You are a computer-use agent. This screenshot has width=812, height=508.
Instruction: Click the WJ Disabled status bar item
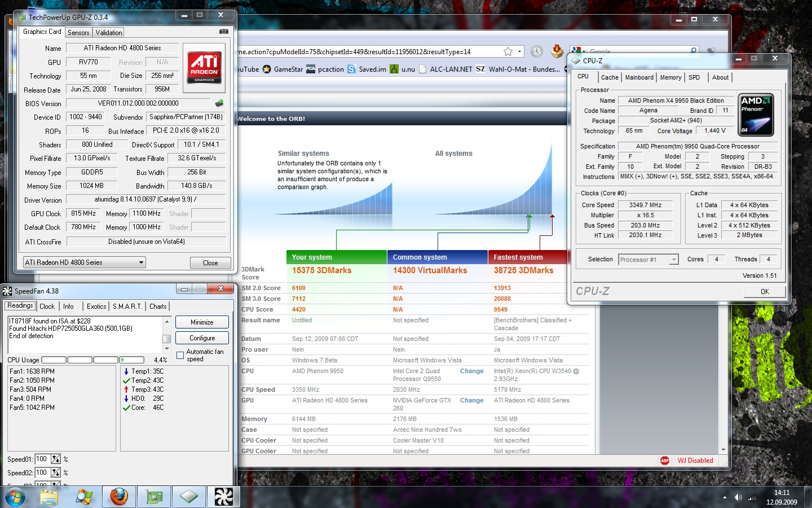coord(695,461)
